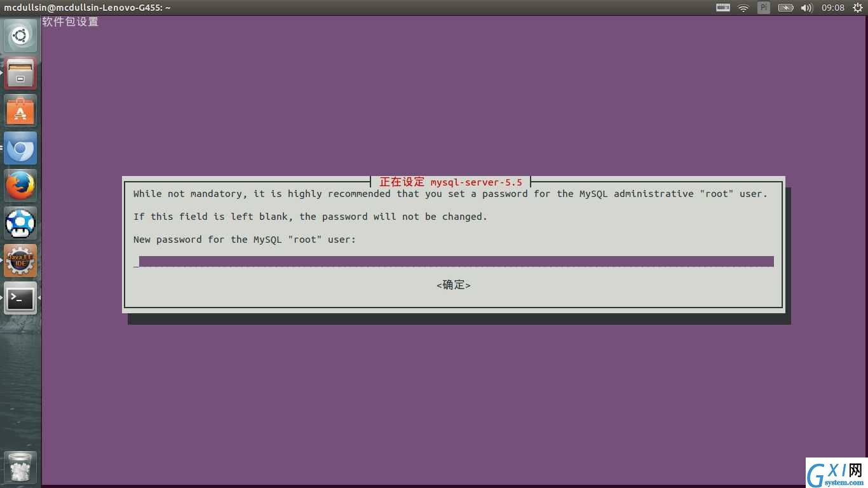Viewport: 868px width, 488px height.
Task: Open system session gear menu
Action: click(857, 8)
